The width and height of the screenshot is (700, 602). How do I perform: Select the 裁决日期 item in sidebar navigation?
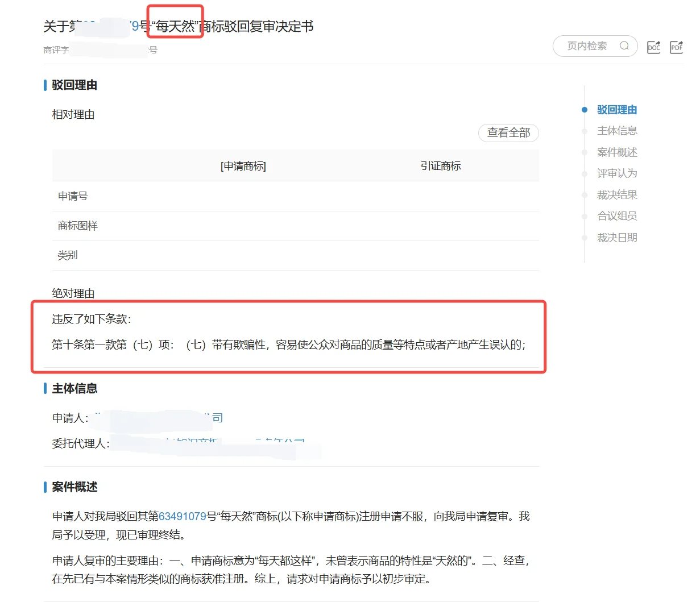617,238
